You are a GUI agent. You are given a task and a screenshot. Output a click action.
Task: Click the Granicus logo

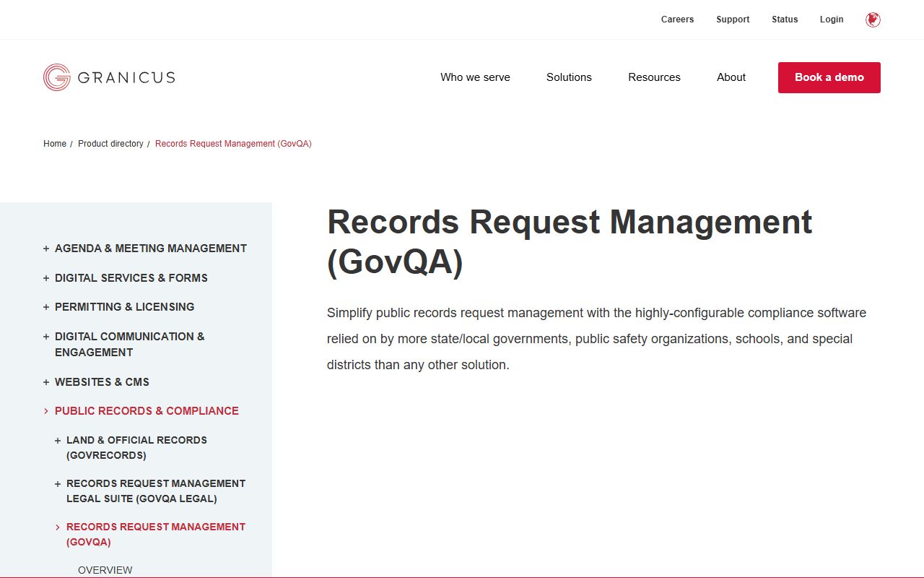(109, 77)
